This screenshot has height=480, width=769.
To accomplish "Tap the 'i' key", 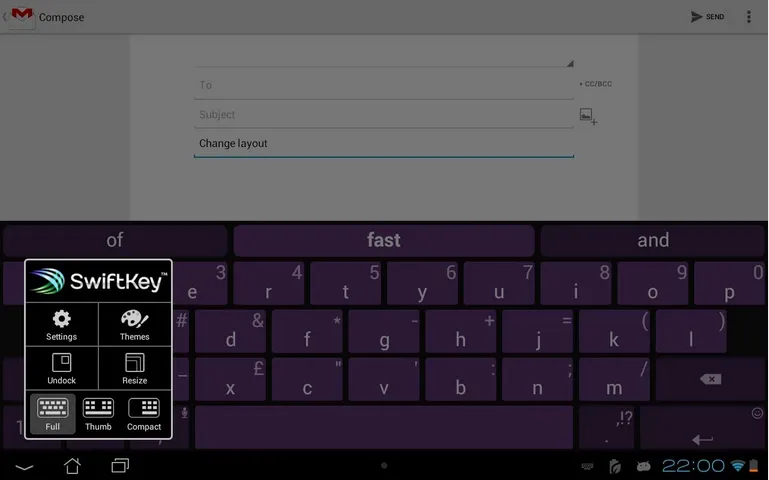I will [576, 283].
